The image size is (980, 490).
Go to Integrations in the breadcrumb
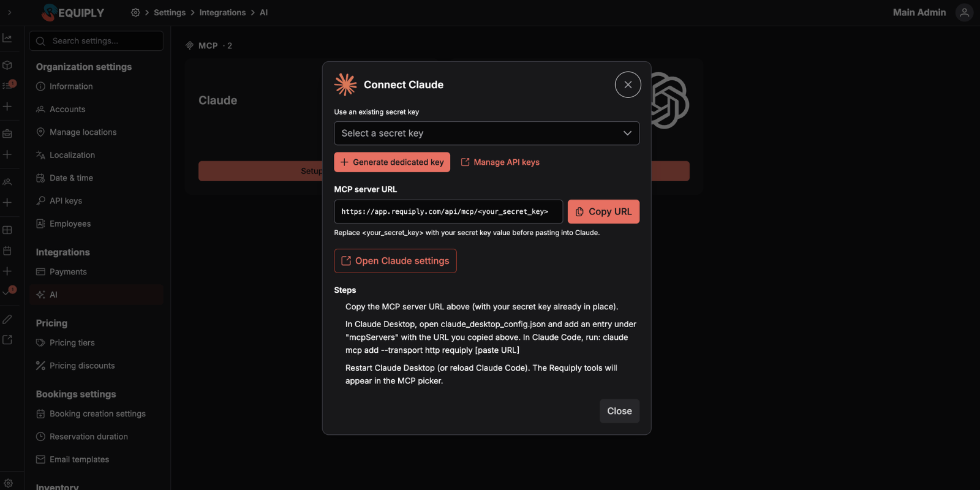click(222, 12)
